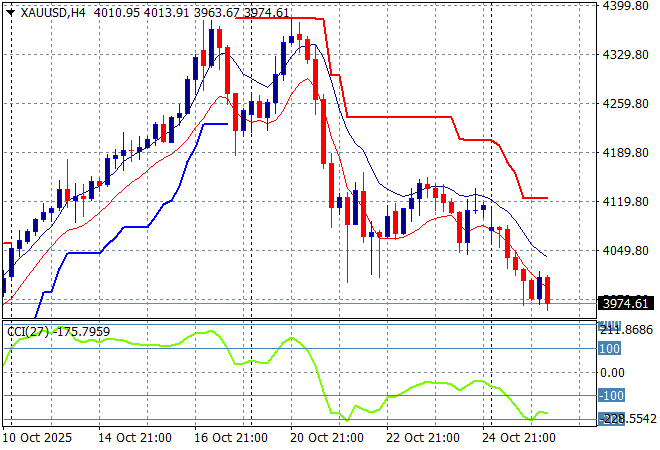Click the current price tag 3974.61

(627, 303)
